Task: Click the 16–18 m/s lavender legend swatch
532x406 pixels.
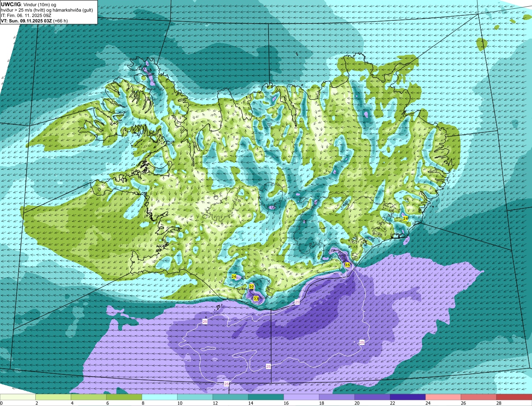Action: 301,397
